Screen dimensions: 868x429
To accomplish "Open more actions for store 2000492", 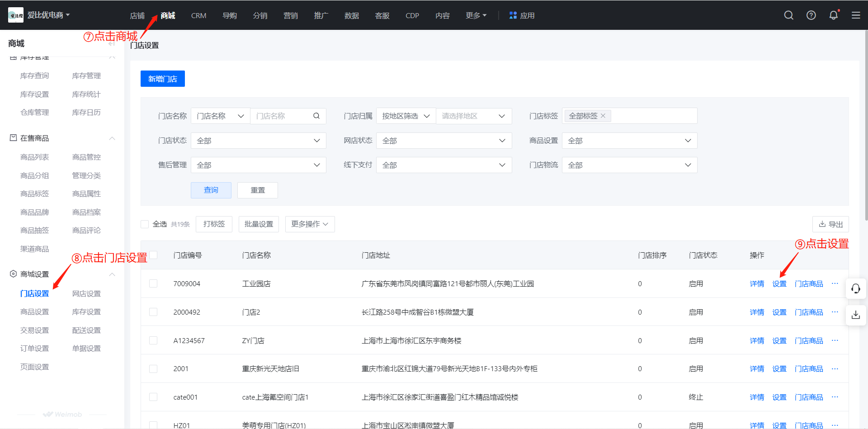I will click(835, 312).
